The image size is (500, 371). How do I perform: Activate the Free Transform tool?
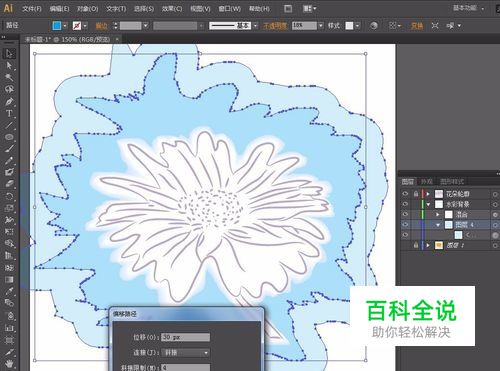9,232
